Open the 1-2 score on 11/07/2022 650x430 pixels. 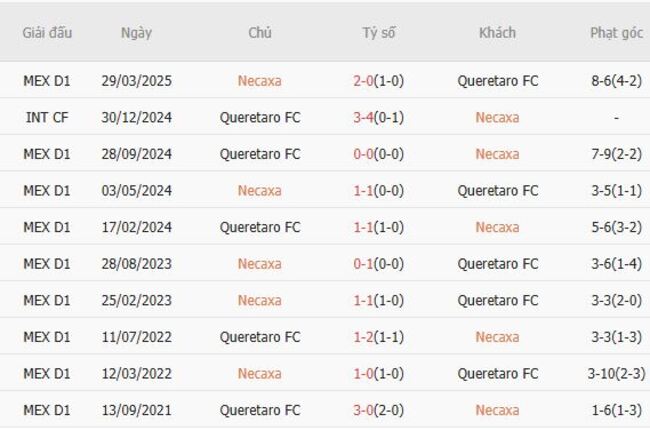(378, 337)
